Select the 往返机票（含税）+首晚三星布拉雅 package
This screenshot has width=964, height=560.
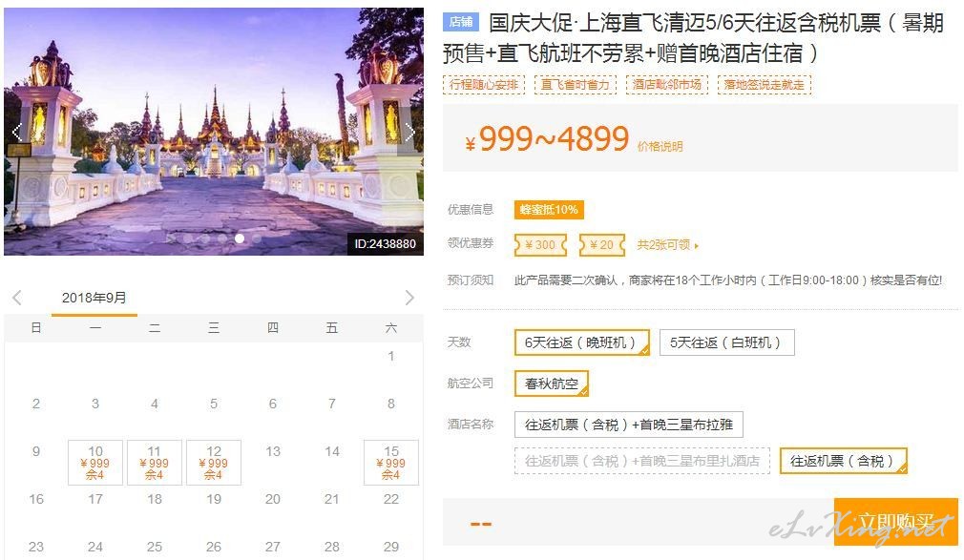(628, 425)
